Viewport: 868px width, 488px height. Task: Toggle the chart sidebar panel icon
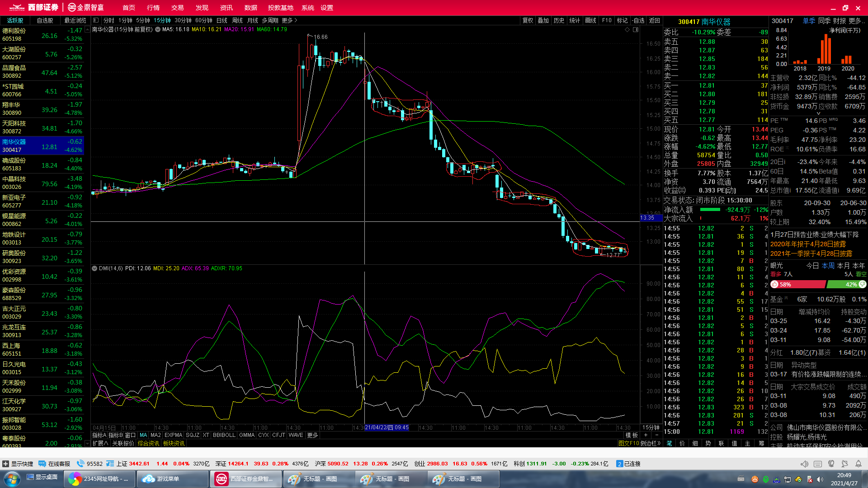click(x=636, y=30)
